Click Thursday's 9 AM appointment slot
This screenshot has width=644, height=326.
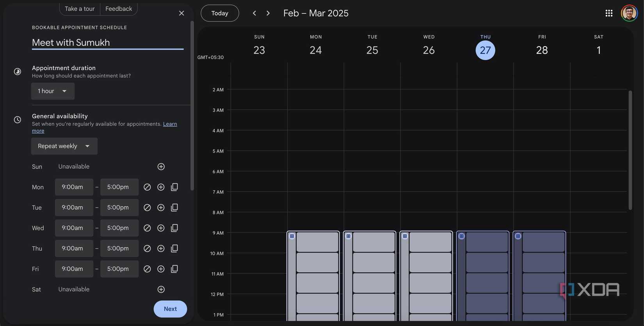click(x=487, y=242)
